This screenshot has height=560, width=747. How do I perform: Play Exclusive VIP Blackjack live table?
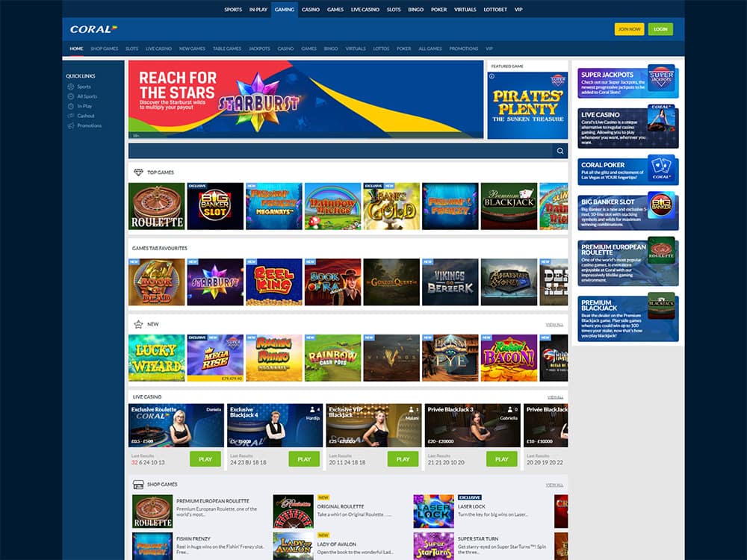403,459
